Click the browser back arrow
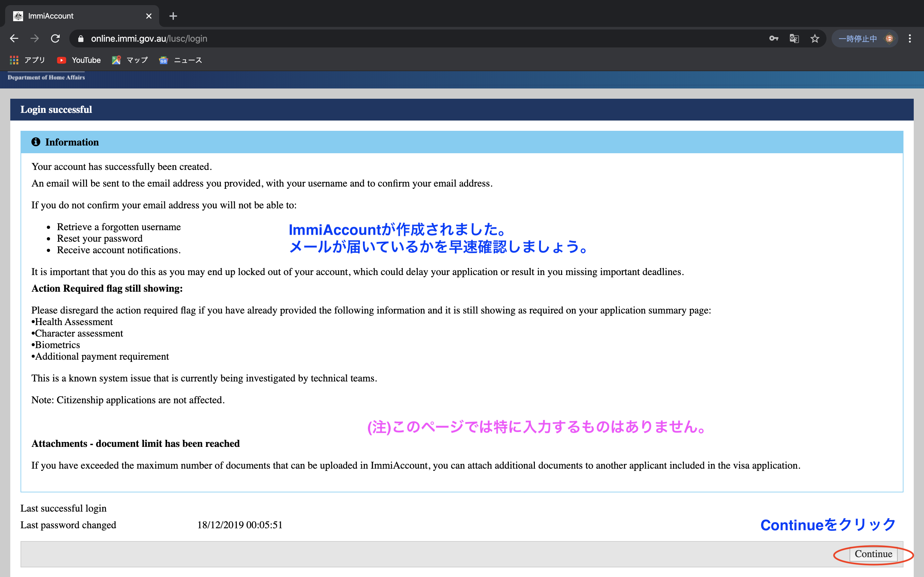The image size is (924, 577). [x=14, y=38]
